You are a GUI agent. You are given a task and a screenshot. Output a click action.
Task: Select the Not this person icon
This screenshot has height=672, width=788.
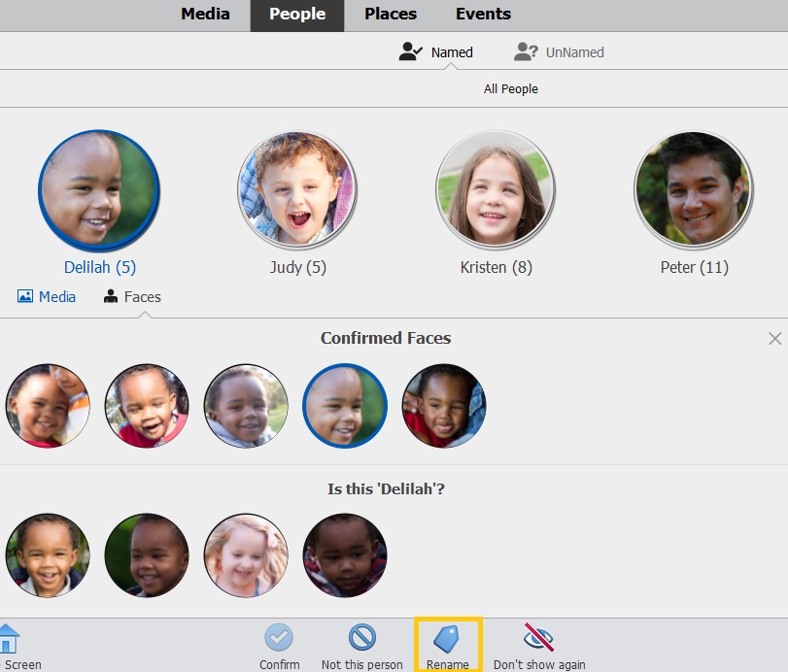361,637
